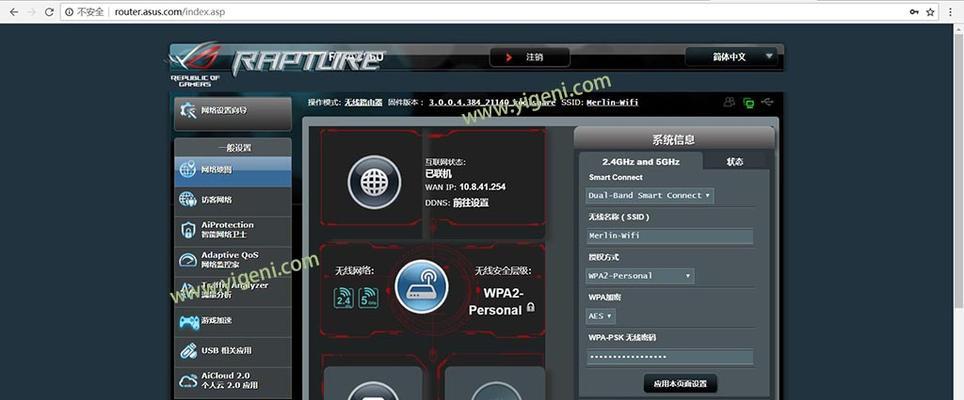
Task: Click the 访客网络 guest network icon
Action: tap(188, 199)
